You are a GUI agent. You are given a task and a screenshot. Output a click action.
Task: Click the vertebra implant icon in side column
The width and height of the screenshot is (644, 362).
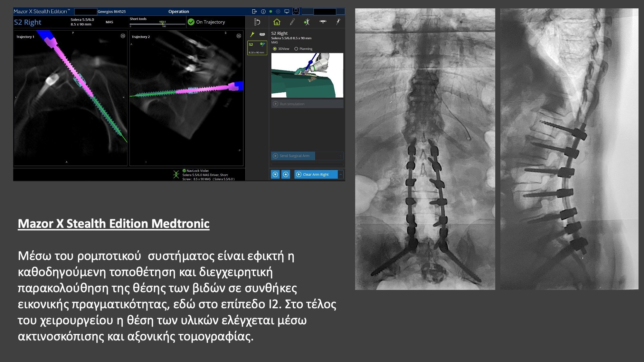click(262, 34)
